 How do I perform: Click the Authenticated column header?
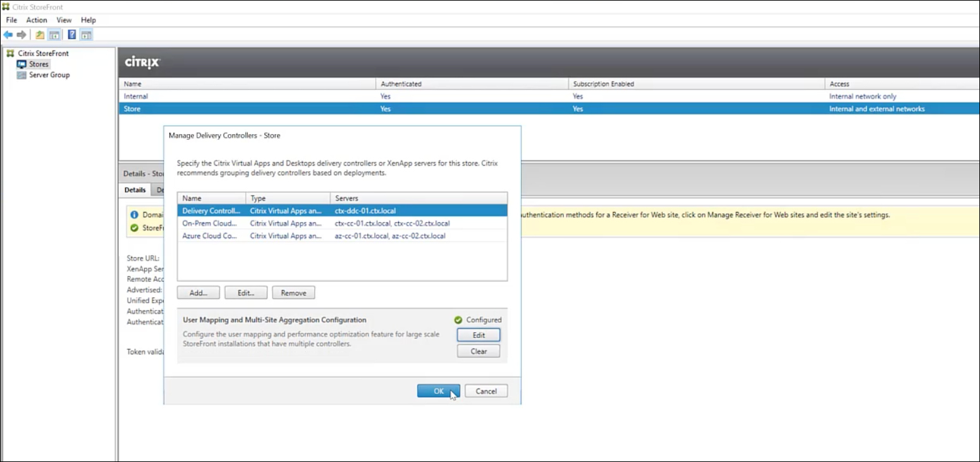coord(472,84)
